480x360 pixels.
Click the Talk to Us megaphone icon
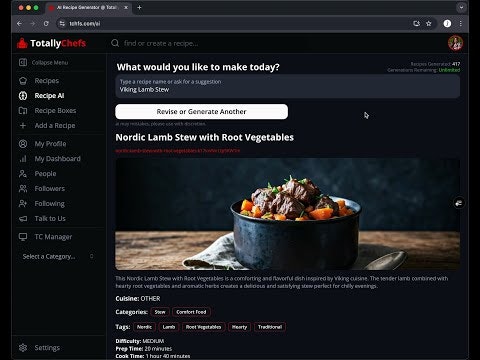tap(23, 219)
